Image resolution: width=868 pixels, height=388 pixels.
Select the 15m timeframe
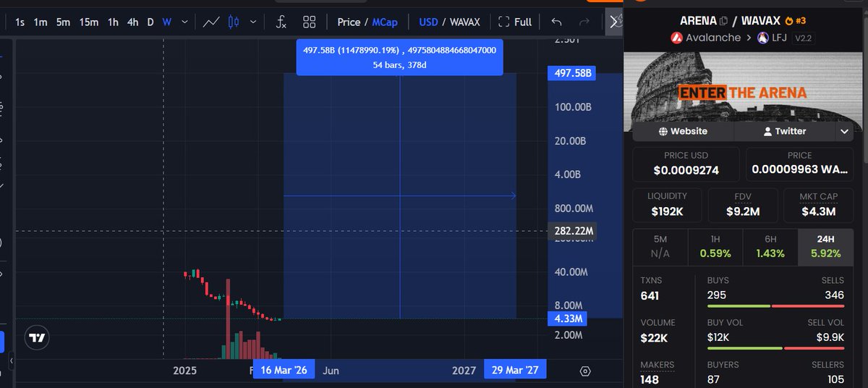coord(89,22)
